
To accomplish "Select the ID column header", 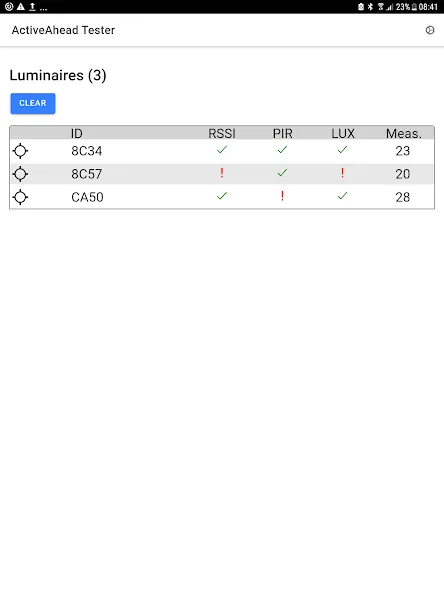I will [x=77, y=133].
